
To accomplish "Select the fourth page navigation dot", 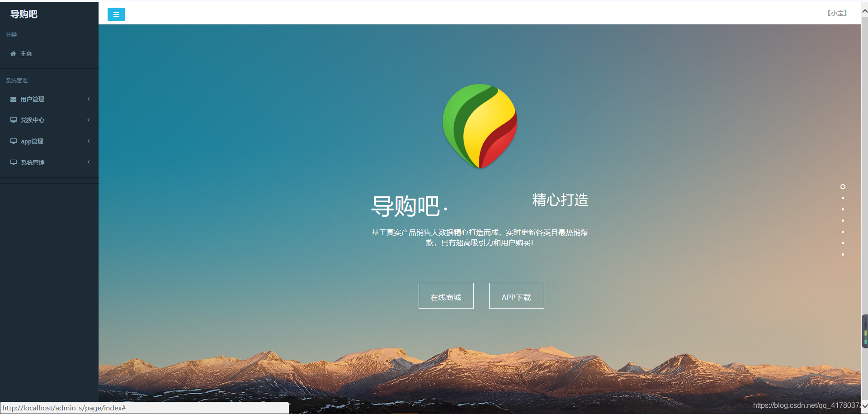I will click(843, 220).
